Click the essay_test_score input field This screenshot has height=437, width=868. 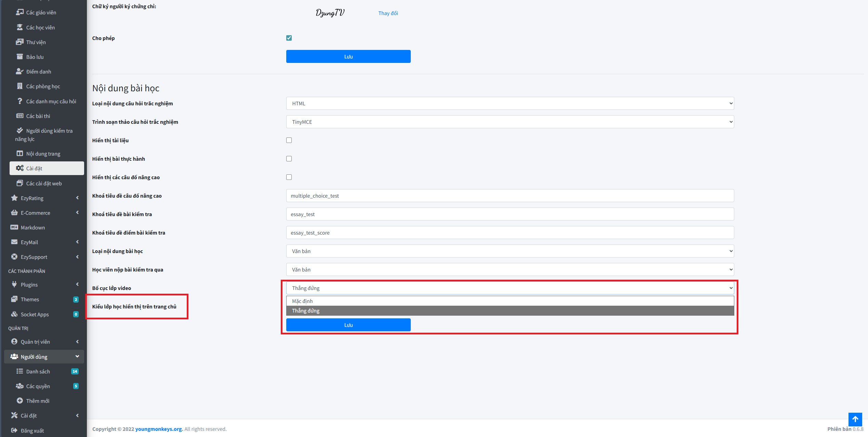pos(510,233)
